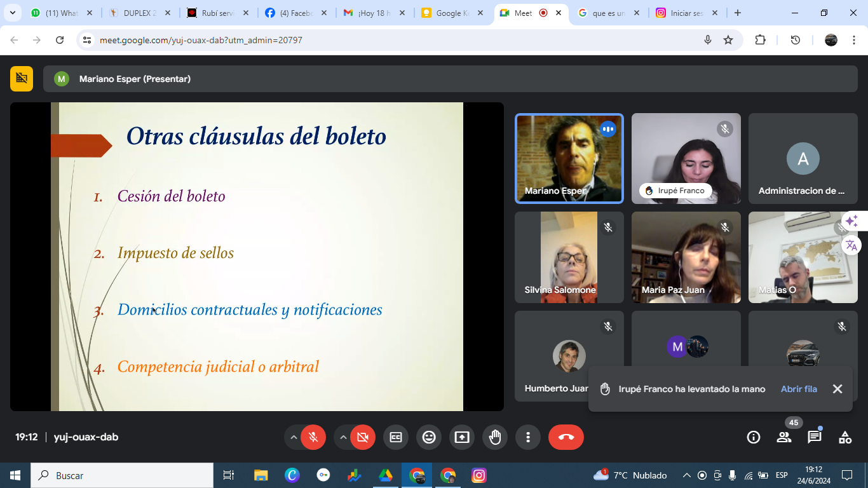
Task: Click the raise hand icon
Action: click(495, 437)
